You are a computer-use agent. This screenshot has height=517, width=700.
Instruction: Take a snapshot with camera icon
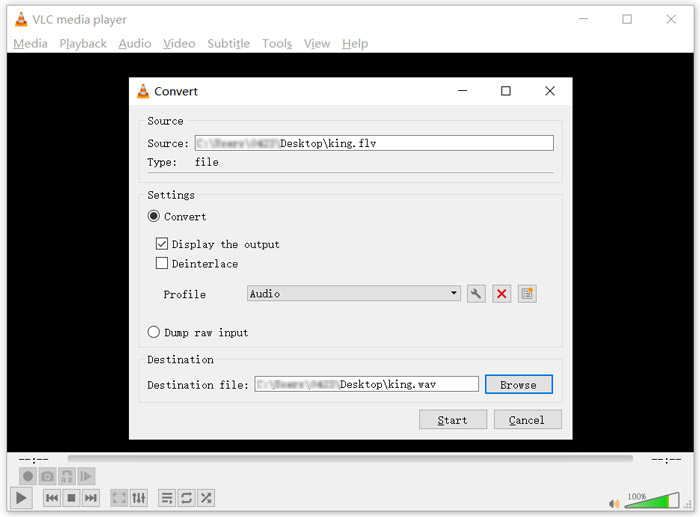(x=47, y=476)
